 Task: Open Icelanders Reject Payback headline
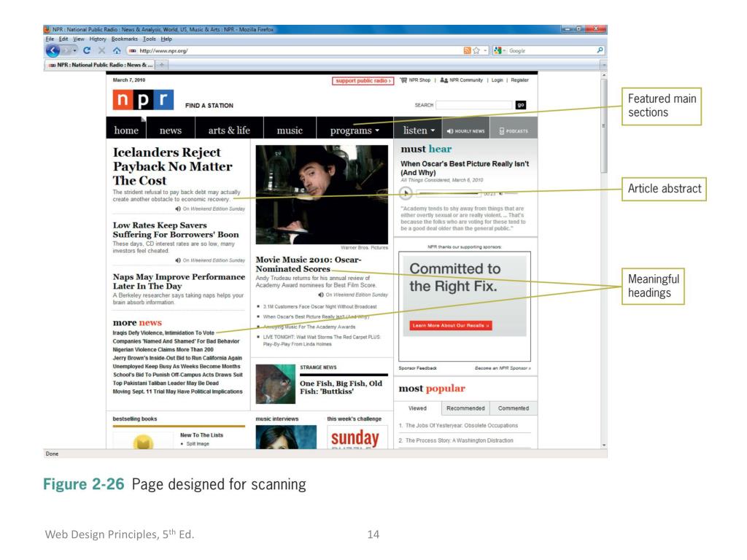click(172, 166)
